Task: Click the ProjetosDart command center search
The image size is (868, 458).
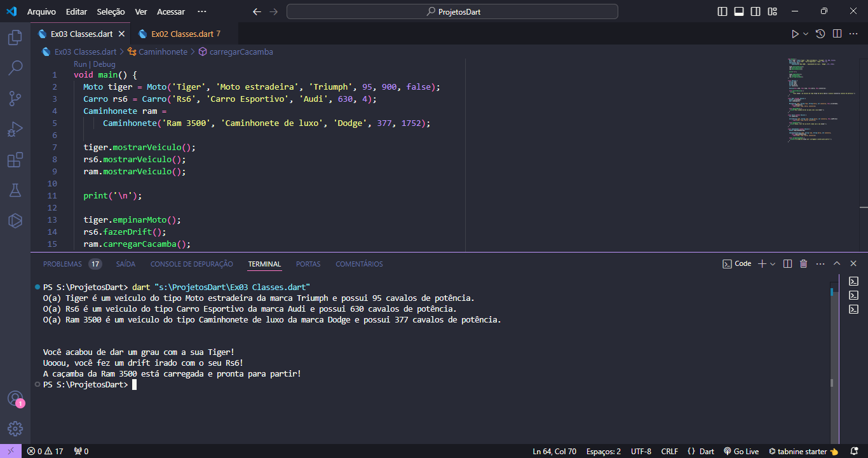Action: 452,11
